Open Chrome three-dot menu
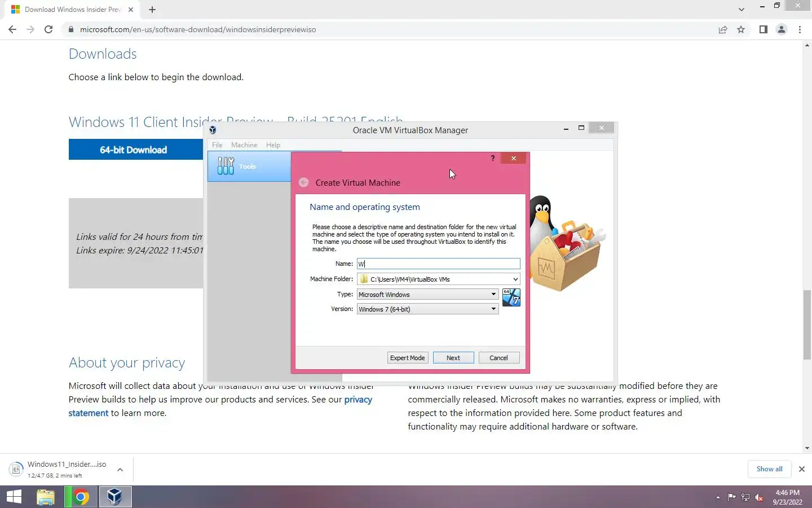The image size is (812, 508). pyautogui.click(x=800, y=29)
